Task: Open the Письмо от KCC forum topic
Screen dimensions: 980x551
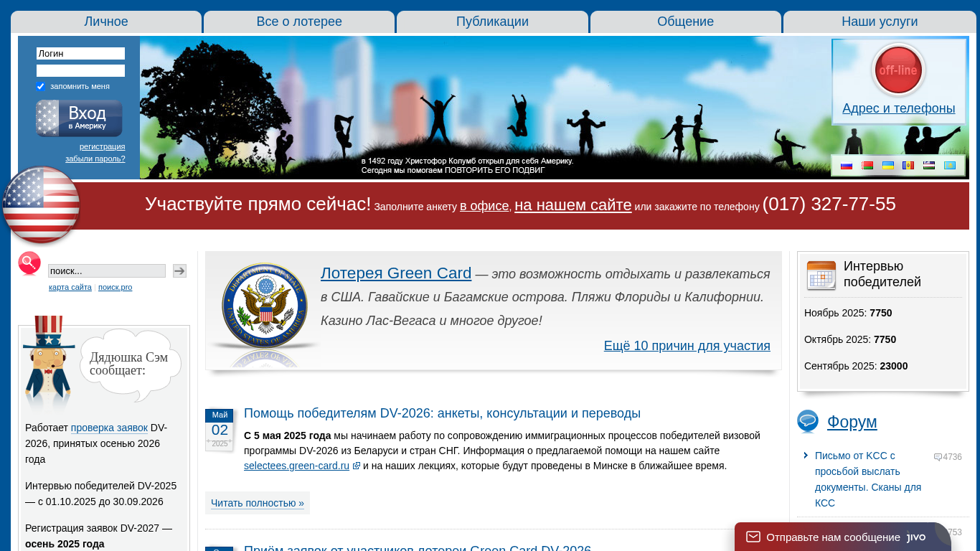Action: pyautogui.click(x=868, y=479)
